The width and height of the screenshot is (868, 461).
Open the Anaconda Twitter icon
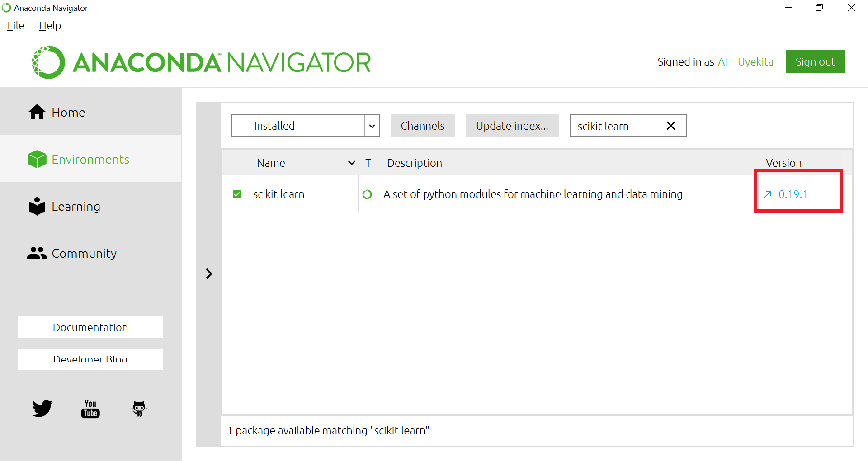point(42,408)
